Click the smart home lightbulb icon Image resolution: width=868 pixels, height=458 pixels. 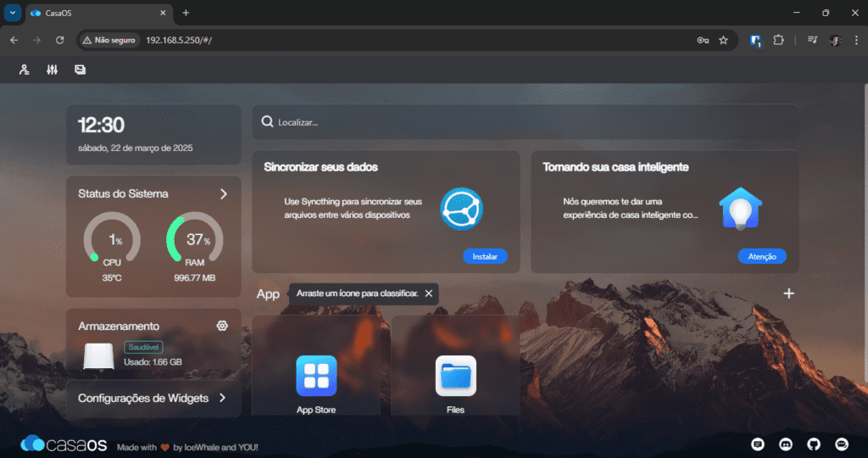741,209
